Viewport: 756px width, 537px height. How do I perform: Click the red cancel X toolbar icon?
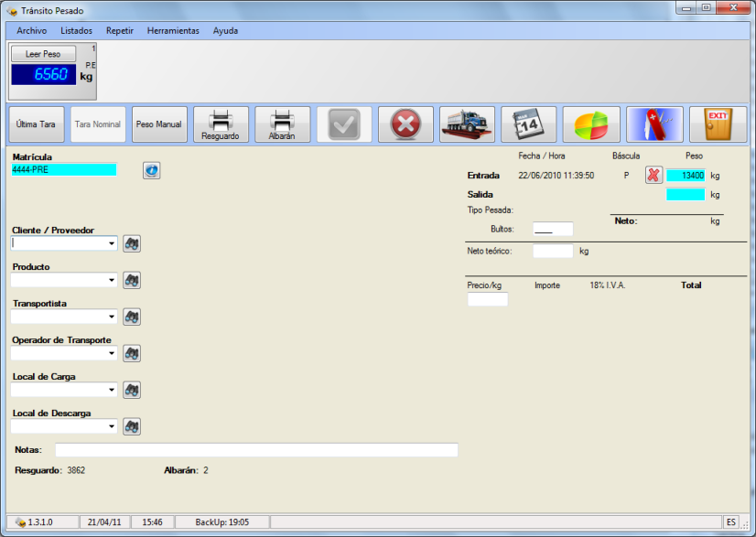(405, 124)
